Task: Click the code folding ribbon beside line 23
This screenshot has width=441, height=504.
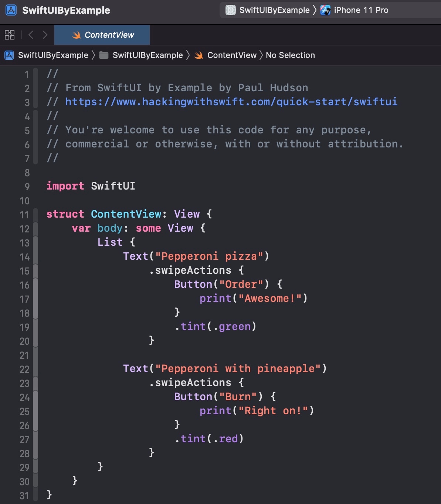Action: (35, 383)
